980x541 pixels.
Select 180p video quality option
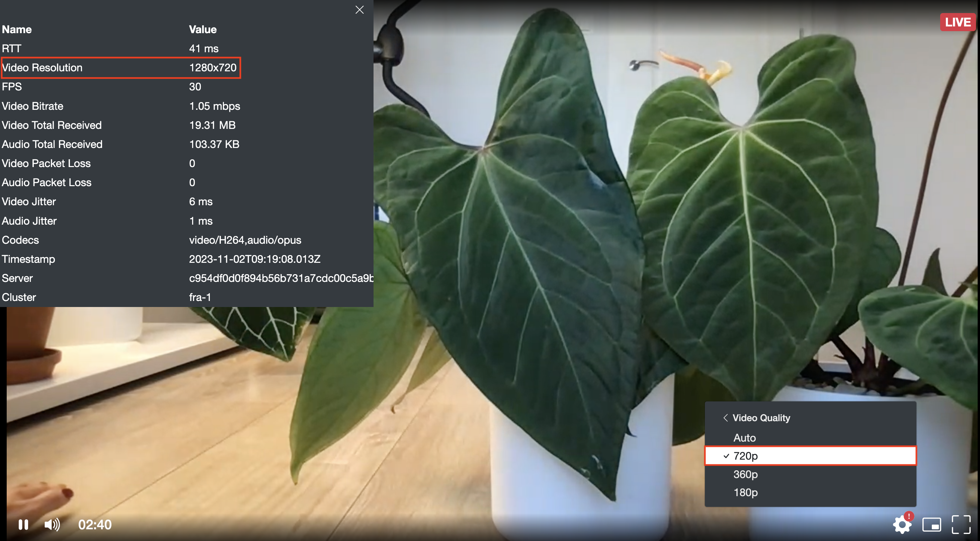(x=744, y=492)
